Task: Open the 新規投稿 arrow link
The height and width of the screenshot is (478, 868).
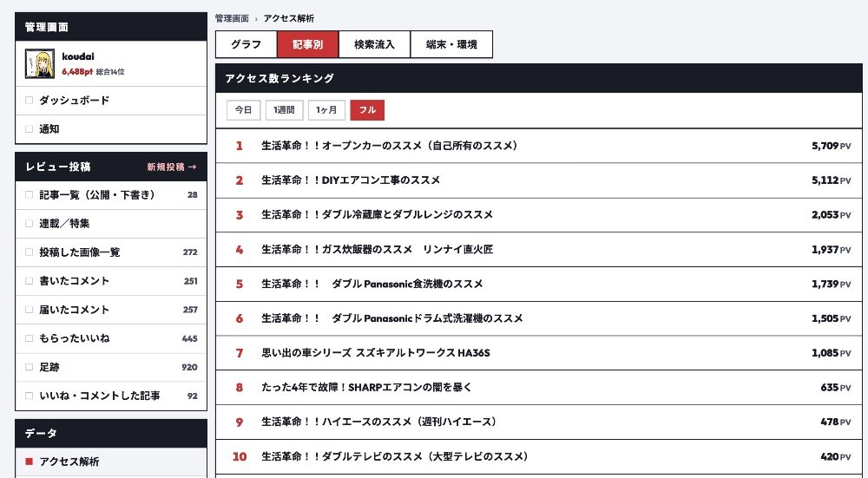Action: click(x=172, y=167)
